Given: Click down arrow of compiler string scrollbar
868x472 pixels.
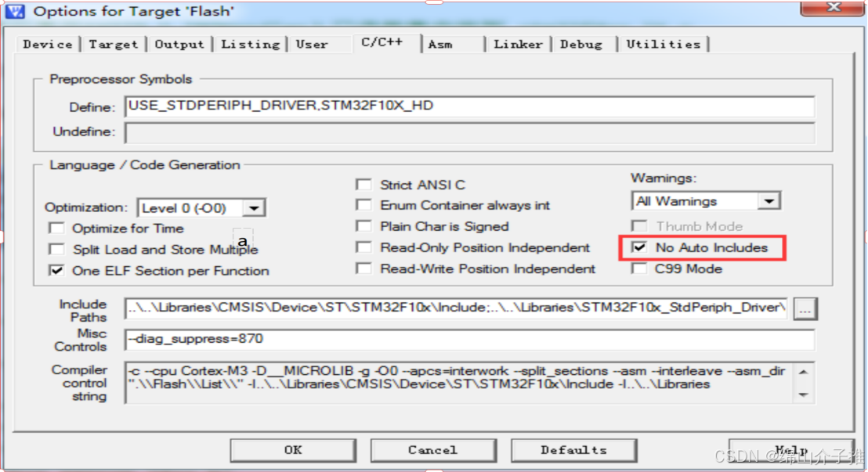Looking at the screenshot, I should (x=804, y=395).
